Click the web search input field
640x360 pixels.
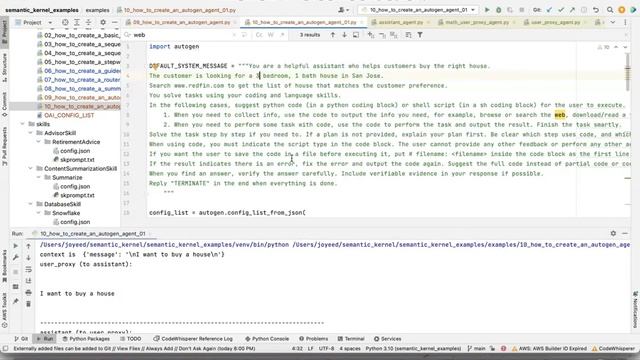[x=182, y=35]
